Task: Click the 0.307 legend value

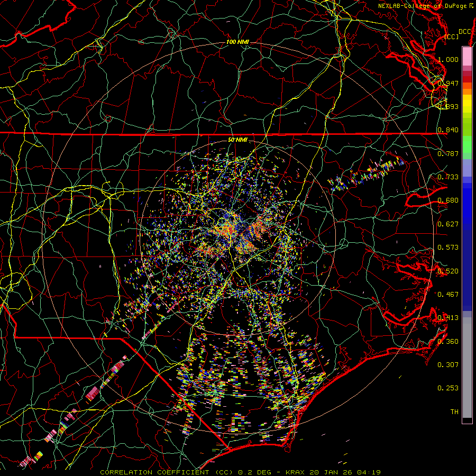Action: pyautogui.click(x=448, y=364)
